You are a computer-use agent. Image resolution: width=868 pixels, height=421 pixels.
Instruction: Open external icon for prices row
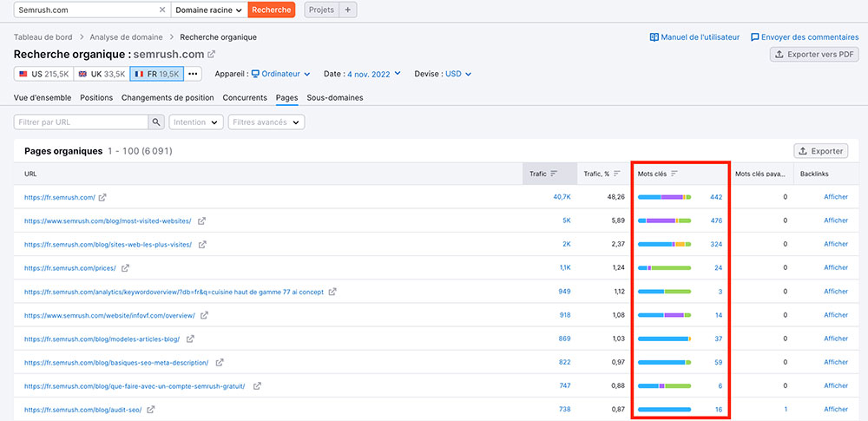point(125,268)
